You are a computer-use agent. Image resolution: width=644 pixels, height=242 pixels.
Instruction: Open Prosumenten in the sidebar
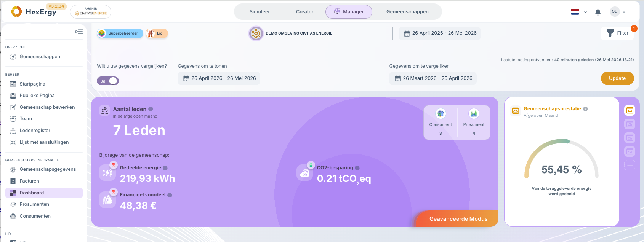[x=44, y=204]
